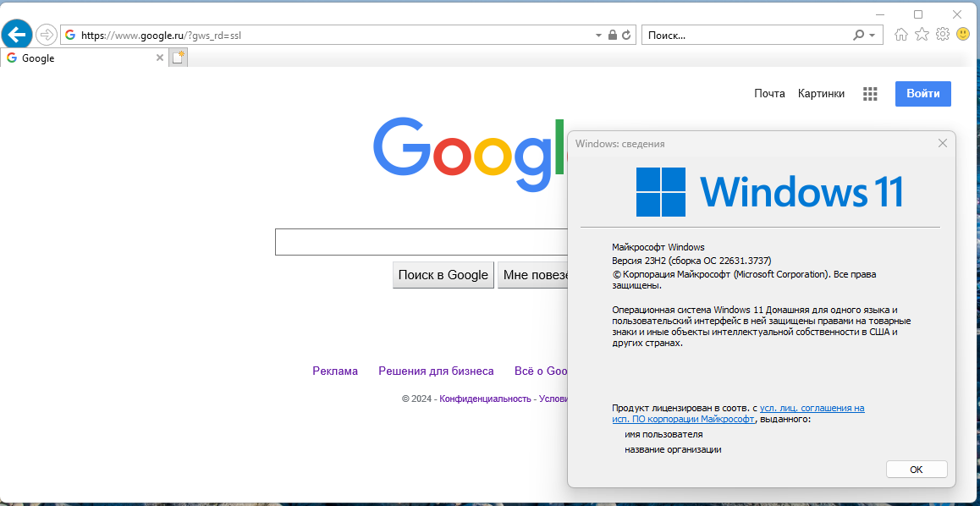This screenshot has height=506, width=980.
Task: Open Favorites star icon
Action: coord(922,35)
